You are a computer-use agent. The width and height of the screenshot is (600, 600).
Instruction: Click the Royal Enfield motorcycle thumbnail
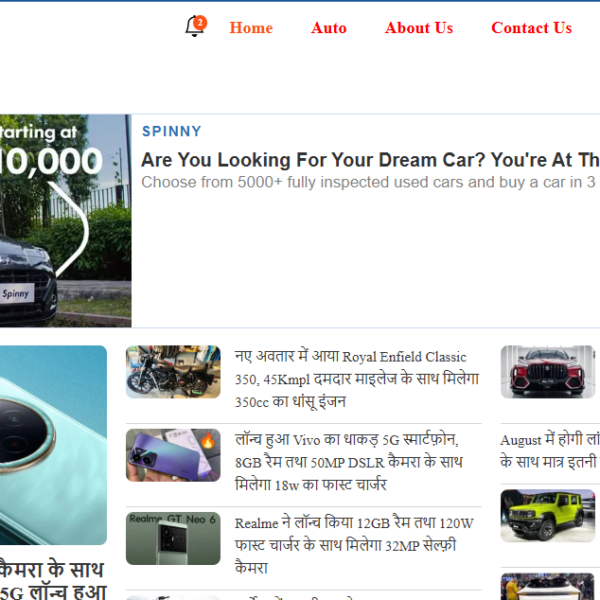[173, 372]
